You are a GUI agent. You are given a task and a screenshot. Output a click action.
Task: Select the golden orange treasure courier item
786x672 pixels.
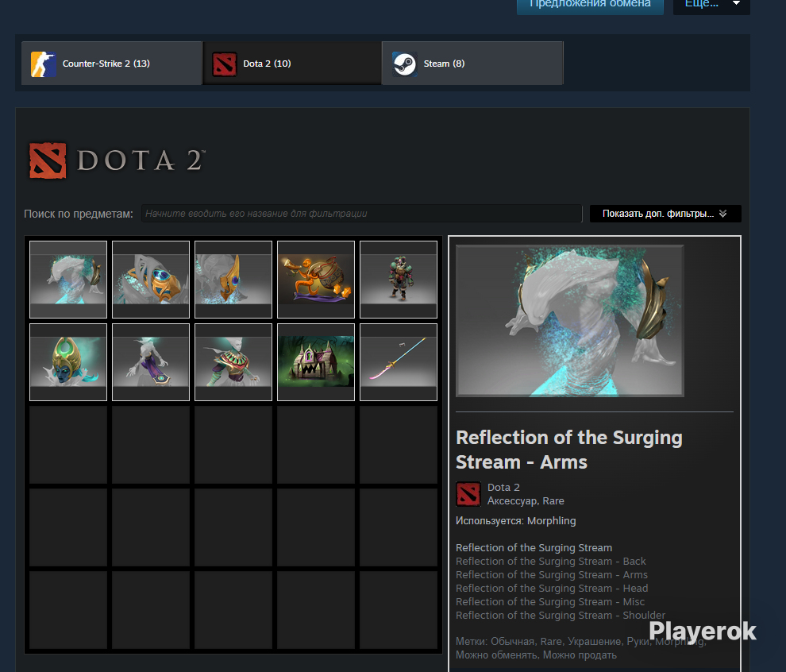click(x=316, y=280)
